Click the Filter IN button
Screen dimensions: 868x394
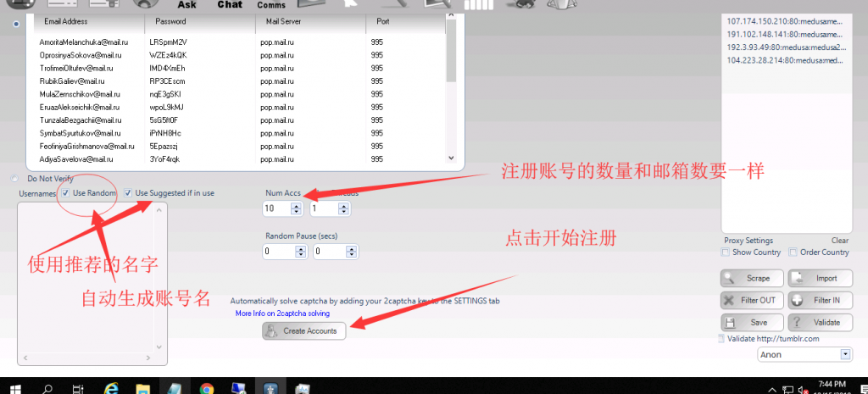coord(820,301)
